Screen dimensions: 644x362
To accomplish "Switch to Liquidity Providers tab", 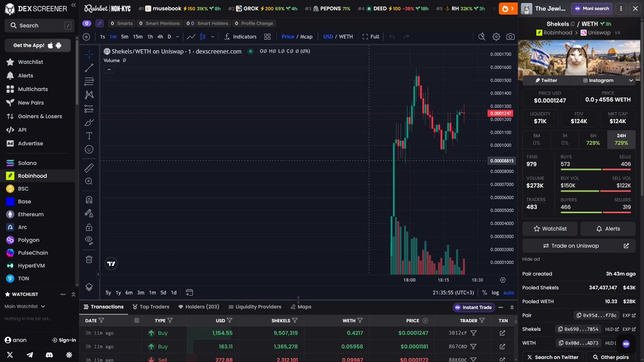I will click(x=254, y=307).
